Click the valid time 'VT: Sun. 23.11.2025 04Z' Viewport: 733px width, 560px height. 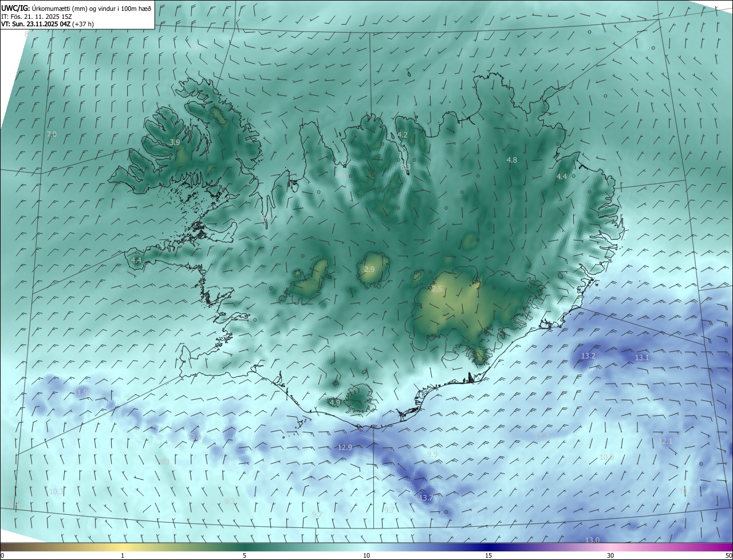[36, 24]
